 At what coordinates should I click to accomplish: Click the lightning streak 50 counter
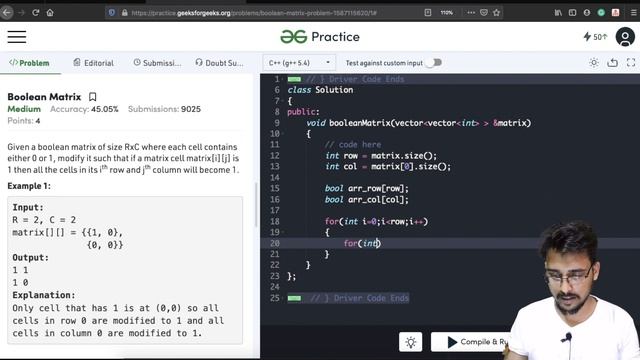(x=595, y=37)
